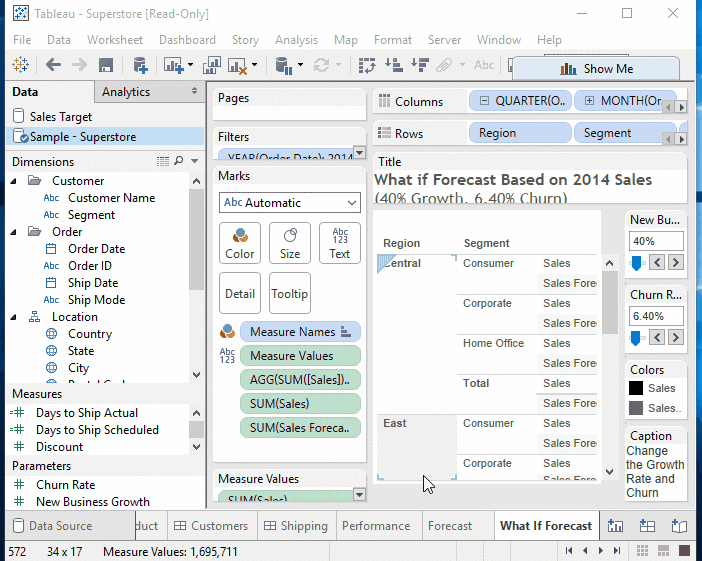The height and width of the screenshot is (561, 702).
Task: Collapse the QUARTER pill in Columns
Action: coord(485,101)
